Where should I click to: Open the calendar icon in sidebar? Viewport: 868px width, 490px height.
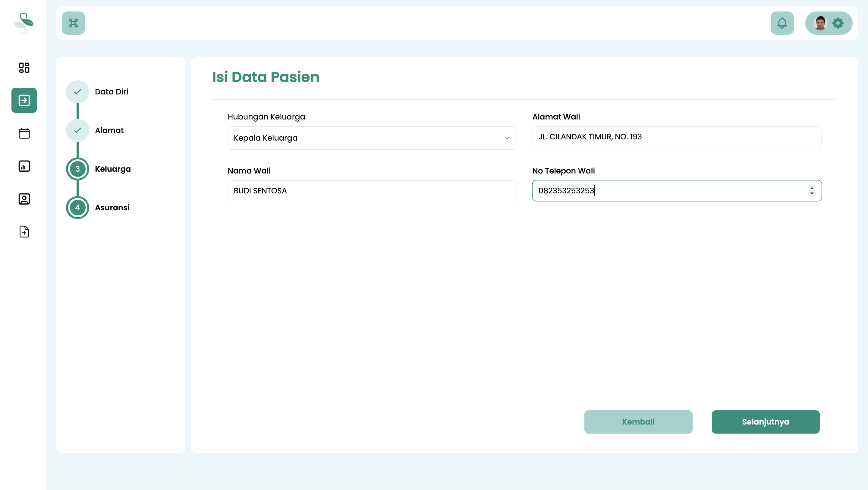click(24, 133)
